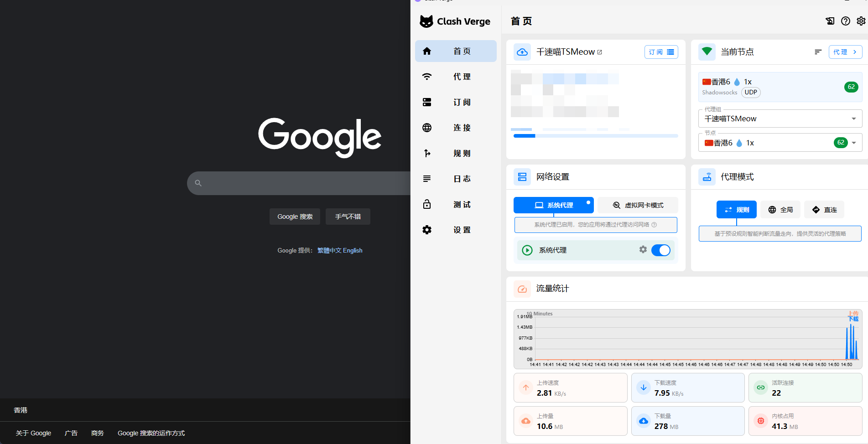
Task: Click the cloud upload subscription icon
Action: 522,52
